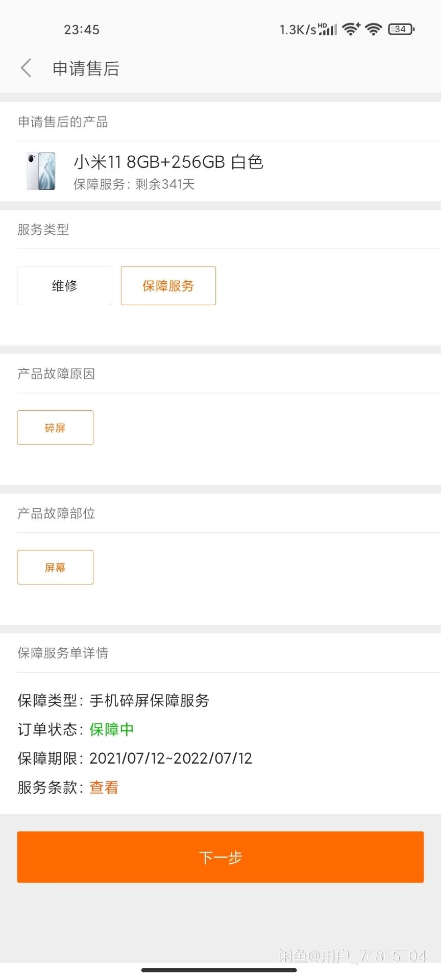The image size is (441, 980).
Task: Tap the back arrow icon
Action: click(27, 68)
